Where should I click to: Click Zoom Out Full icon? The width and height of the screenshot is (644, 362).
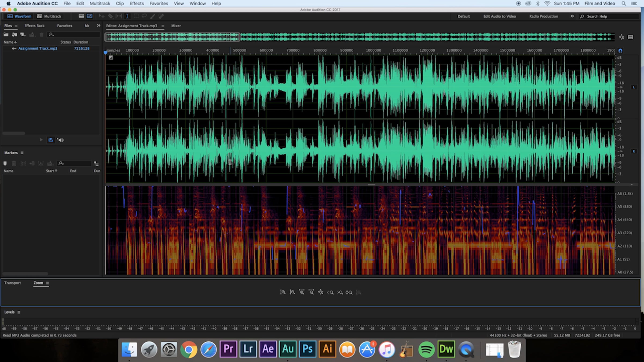(x=321, y=292)
